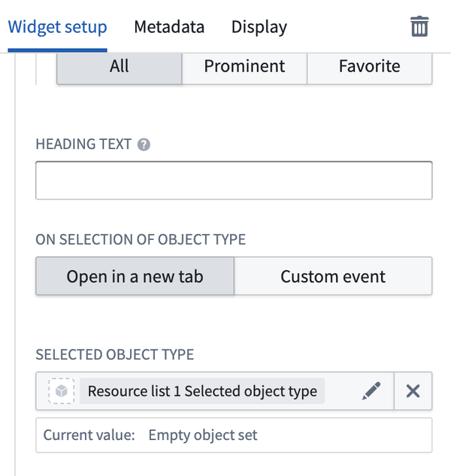Click the cube object set icon
Viewport: 451px width, 476px height.
62,391
